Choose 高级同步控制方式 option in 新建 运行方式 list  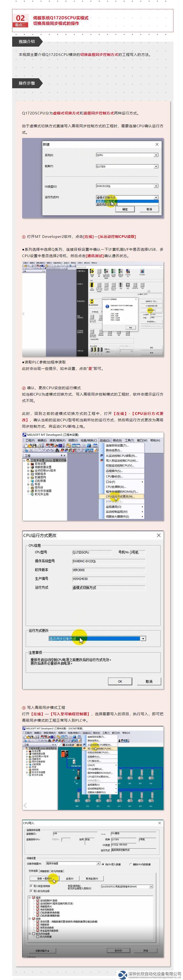coord(127,205)
